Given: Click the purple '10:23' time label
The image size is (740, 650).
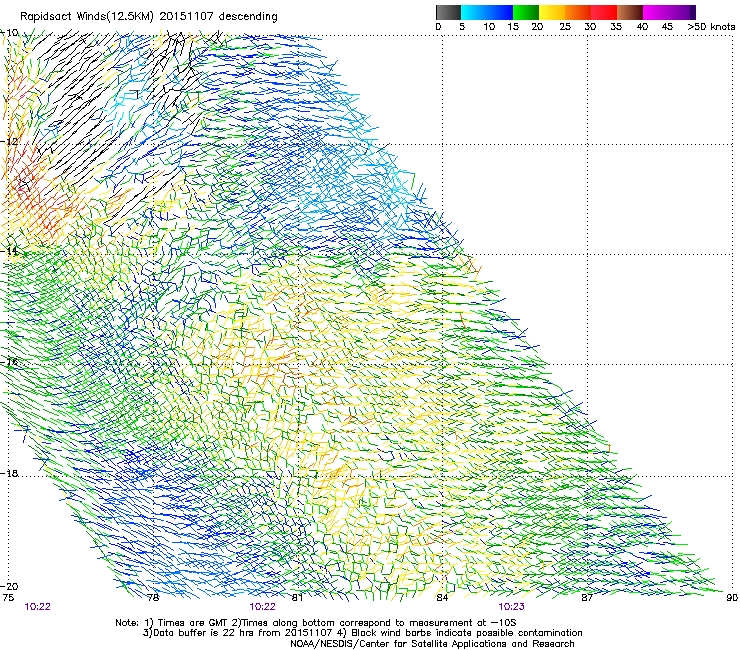Looking at the screenshot, I should [511, 607].
